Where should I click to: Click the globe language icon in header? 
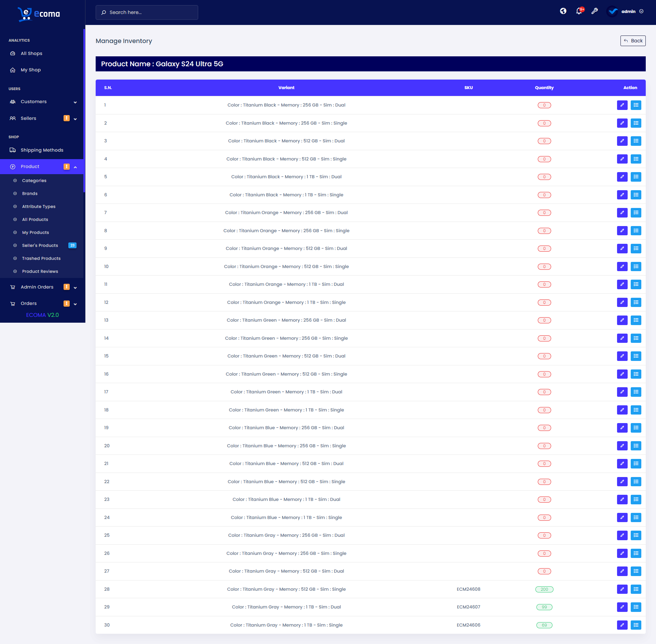(x=563, y=11)
